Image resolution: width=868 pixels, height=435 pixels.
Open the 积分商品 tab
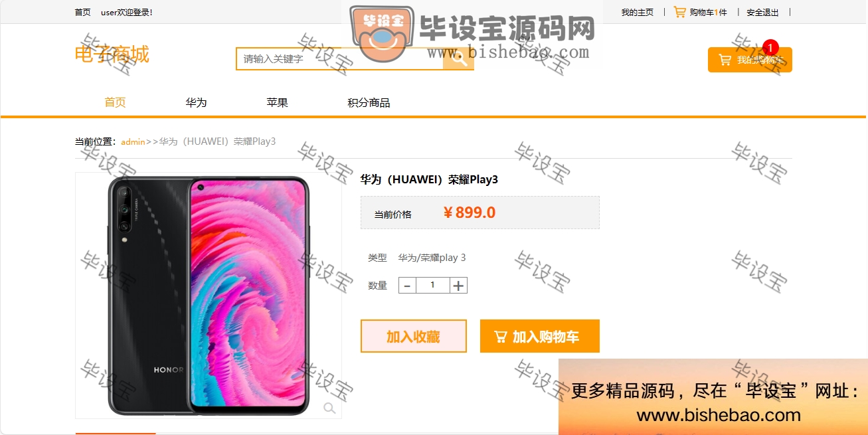tap(369, 102)
